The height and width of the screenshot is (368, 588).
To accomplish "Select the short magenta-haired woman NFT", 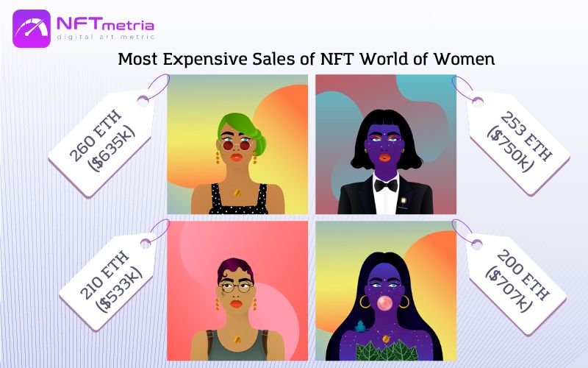I will 237,291.
